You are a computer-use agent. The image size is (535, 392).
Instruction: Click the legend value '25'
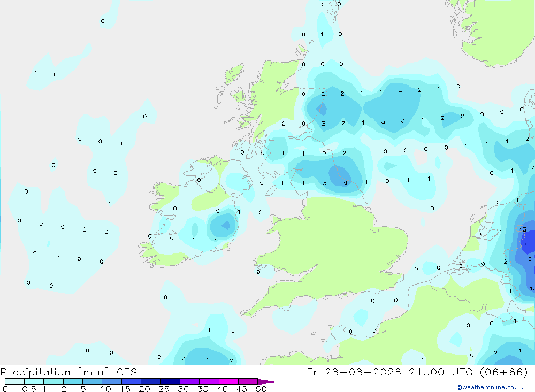(x=164, y=389)
